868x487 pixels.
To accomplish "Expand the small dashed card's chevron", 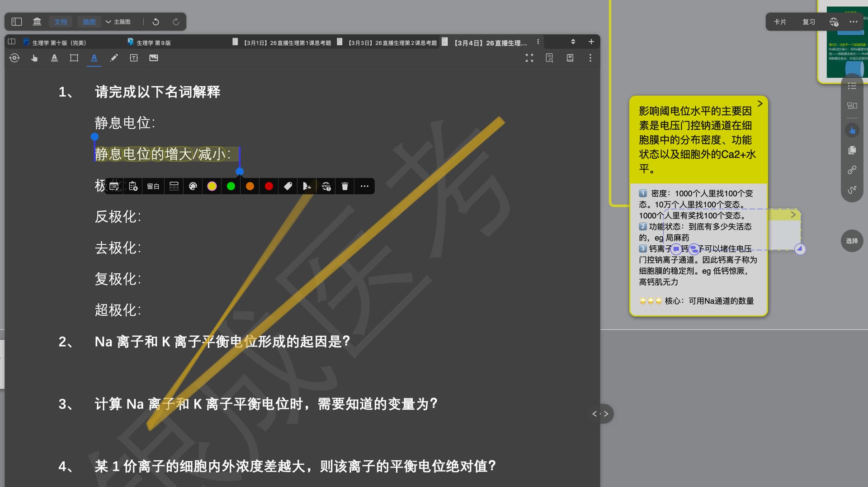I will (793, 215).
